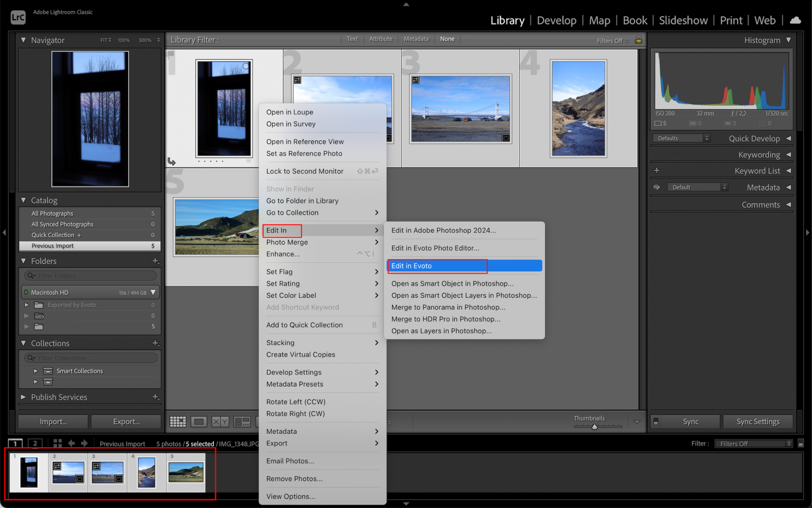Open toolbar content options triangle

pyautogui.click(x=637, y=422)
